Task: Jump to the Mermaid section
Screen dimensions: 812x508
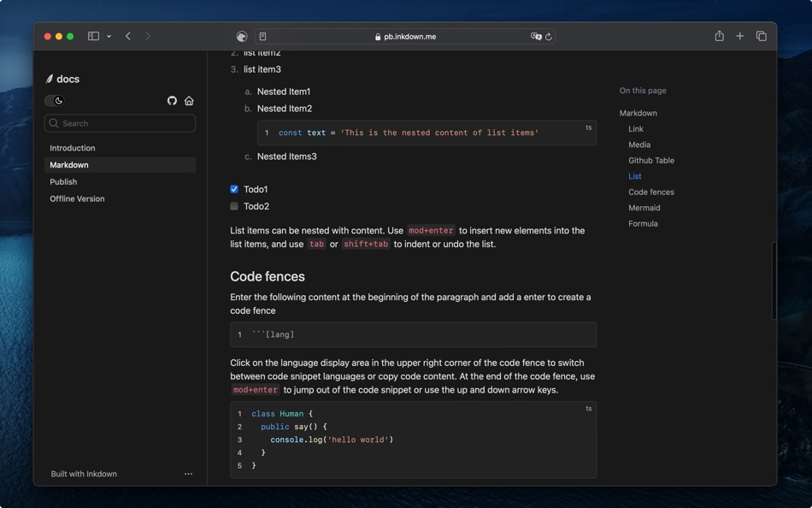Action: [644, 208]
